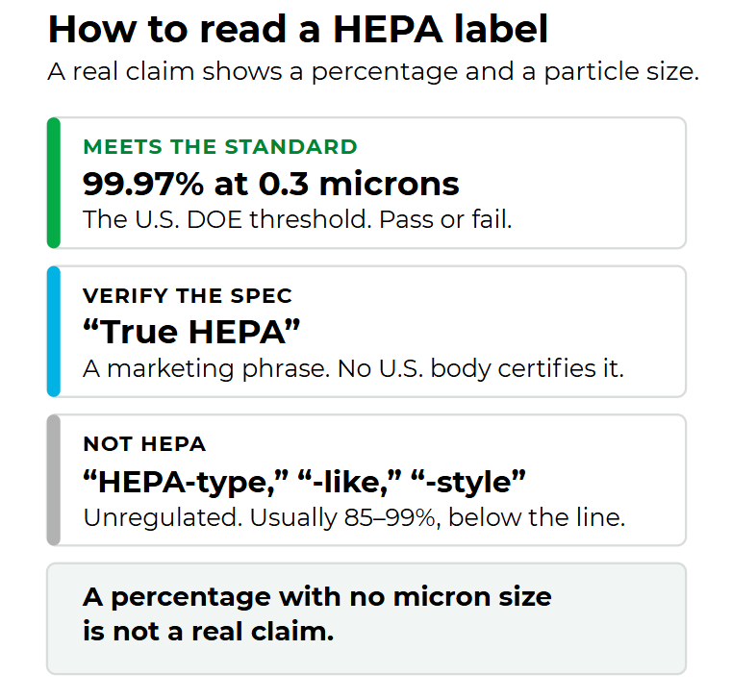The image size is (732, 700).
Task: Click the "True HEPA" heading
Action: coord(191,333)
